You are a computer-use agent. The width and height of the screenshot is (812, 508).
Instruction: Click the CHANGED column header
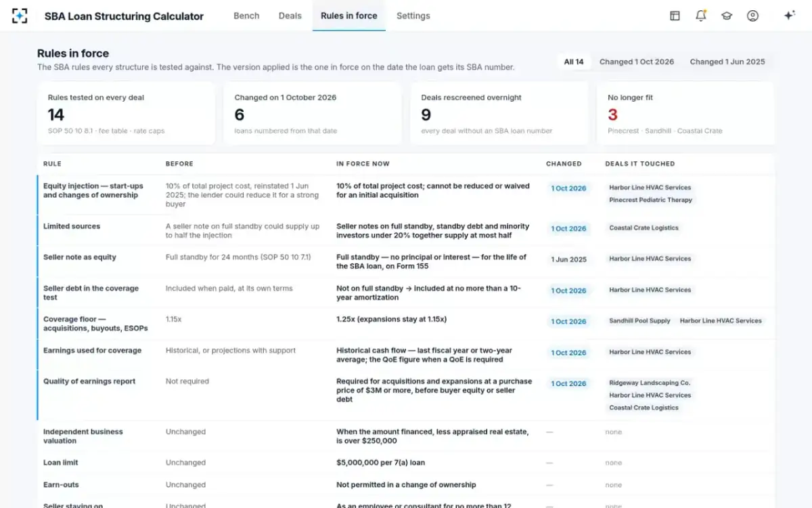pos(564,164)
